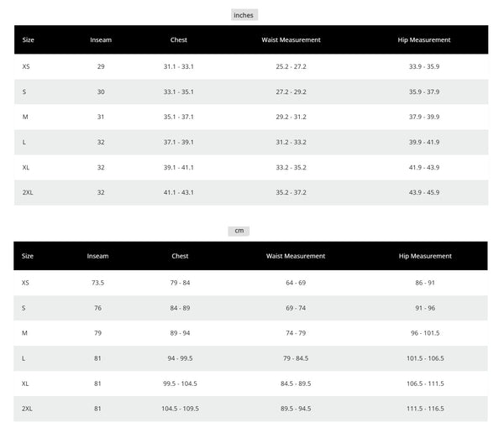Click Waist Measurement header in cm table
The height and width of the screenshot is (433, 504).
296,256
